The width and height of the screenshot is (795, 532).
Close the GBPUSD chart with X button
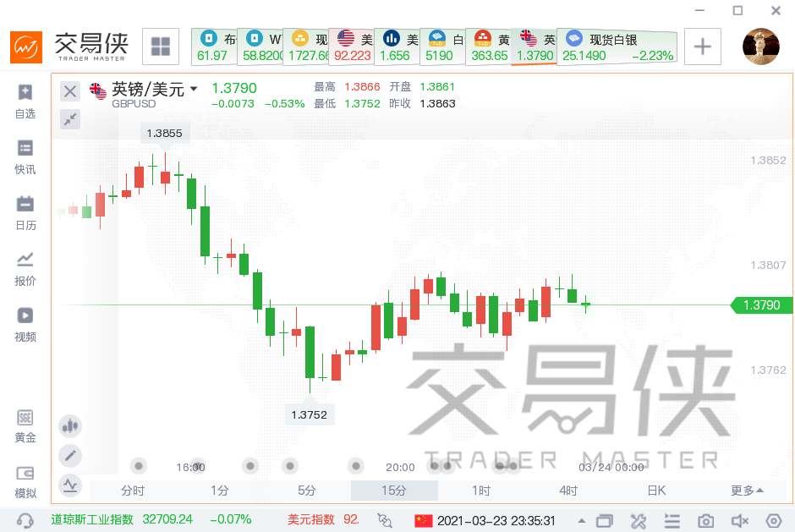[70, 91]
